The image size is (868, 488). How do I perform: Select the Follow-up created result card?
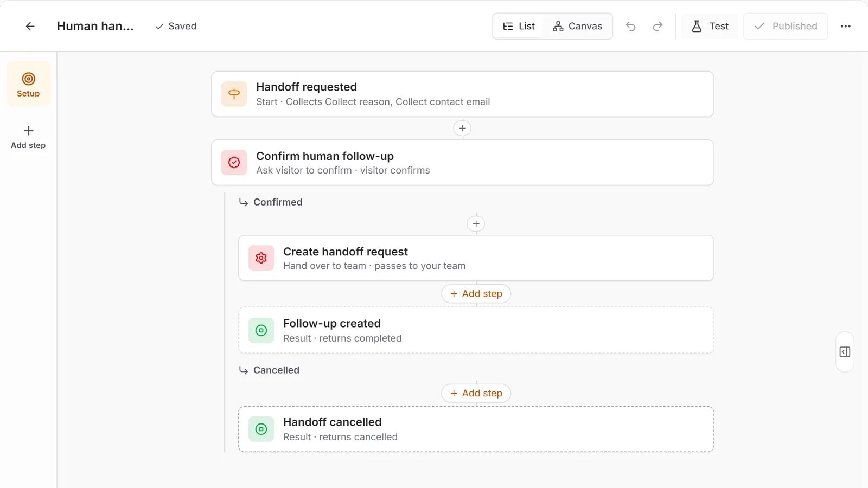pos(476,330)
